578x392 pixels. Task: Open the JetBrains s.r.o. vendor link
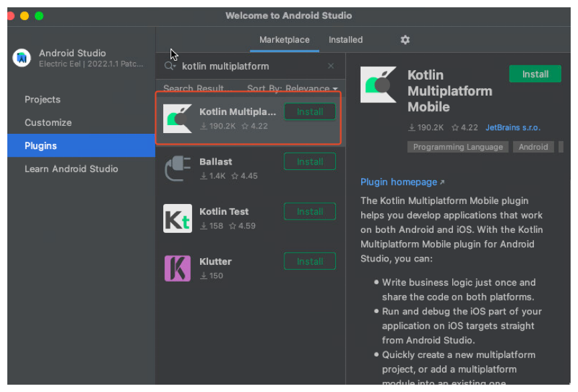(x=512, y=128)
